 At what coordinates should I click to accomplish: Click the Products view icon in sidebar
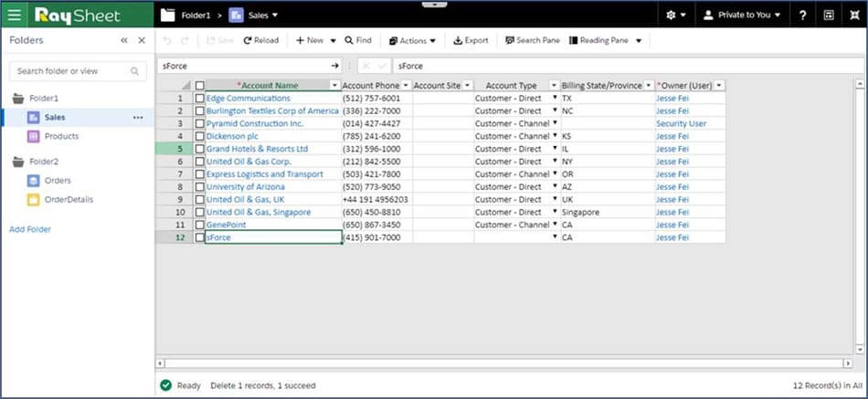pyautogui.click(x=33, y=136)
